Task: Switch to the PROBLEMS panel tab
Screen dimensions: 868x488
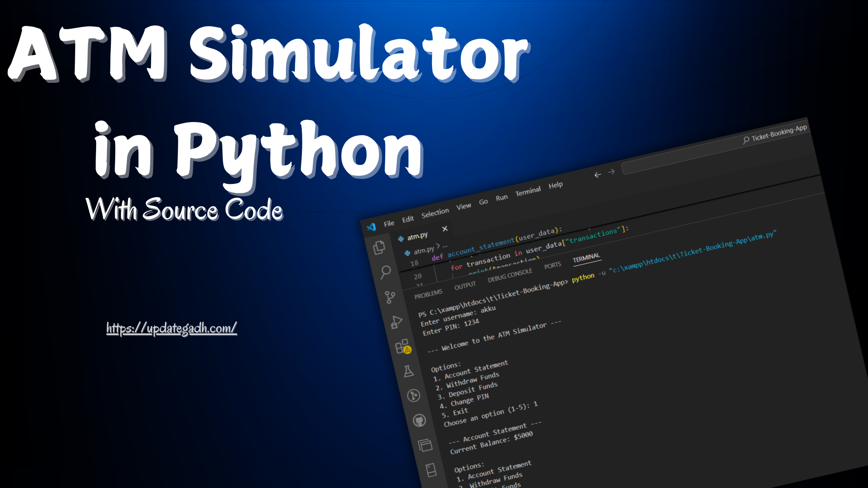Action: tap(428, 294)
